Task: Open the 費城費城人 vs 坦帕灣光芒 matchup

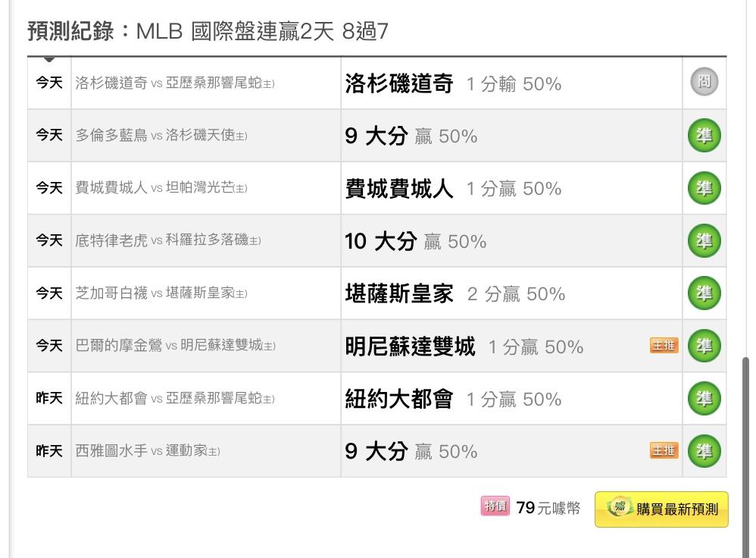Action: [161, 188]
